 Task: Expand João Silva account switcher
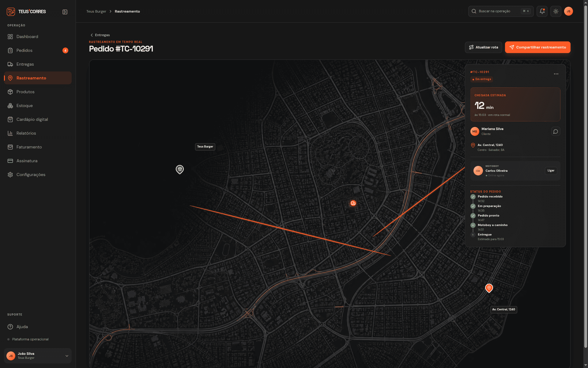tap(38, 356)
